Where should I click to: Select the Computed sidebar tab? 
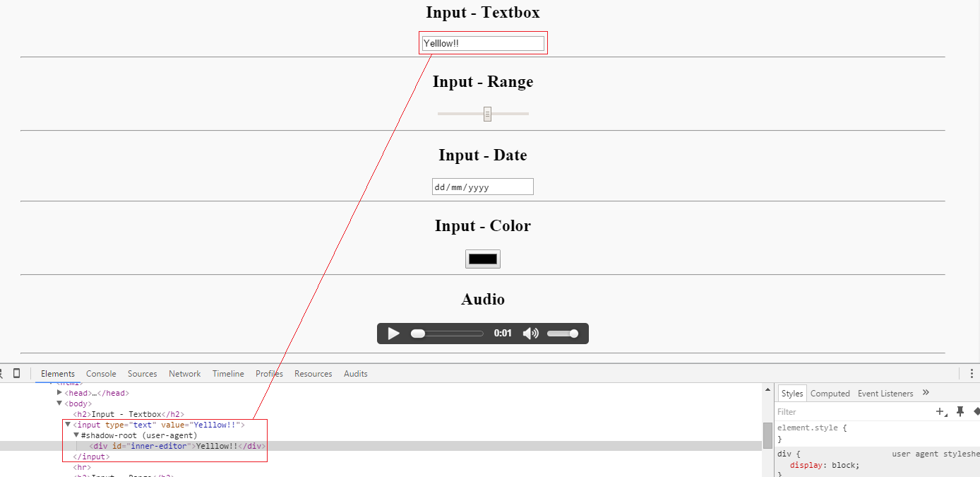[x=830, y=394]
